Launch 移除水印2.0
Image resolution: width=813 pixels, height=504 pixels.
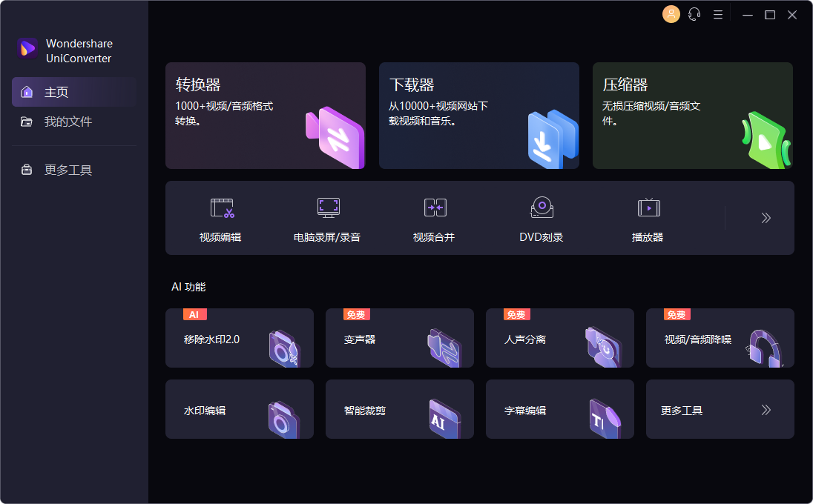click(239, 338)
